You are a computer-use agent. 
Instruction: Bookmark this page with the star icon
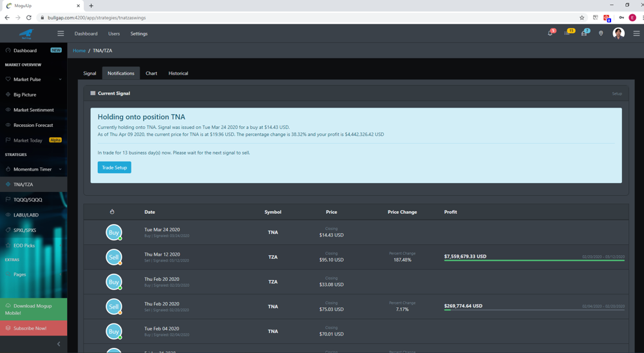[582, 17]
